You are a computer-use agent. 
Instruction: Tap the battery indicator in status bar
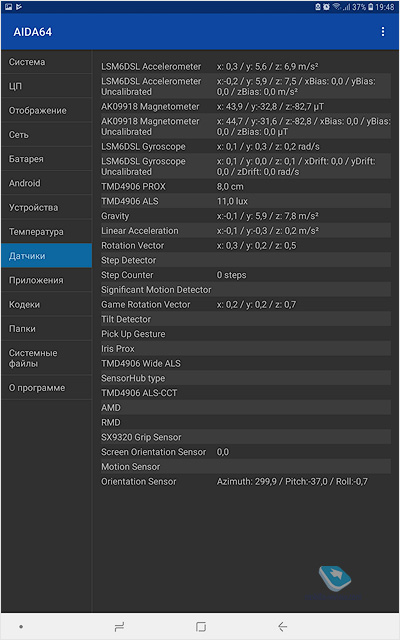coord(371,7)
